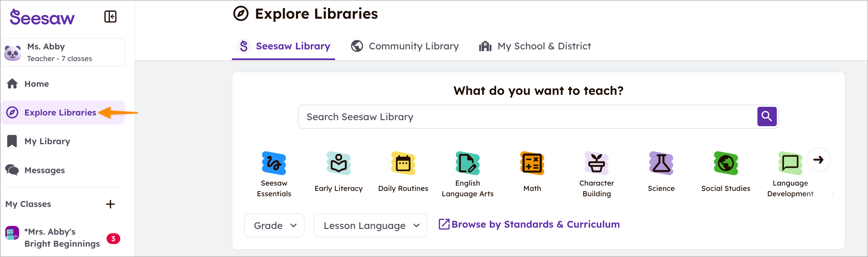
Task: Open the Lesson Language dropdown
Action: point(370,225)
